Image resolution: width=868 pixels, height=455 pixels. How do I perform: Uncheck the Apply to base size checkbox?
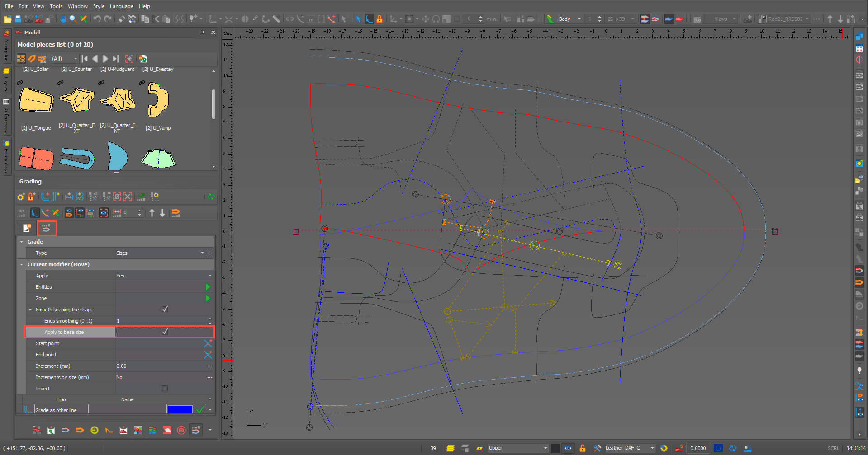[x=165, y=332]
